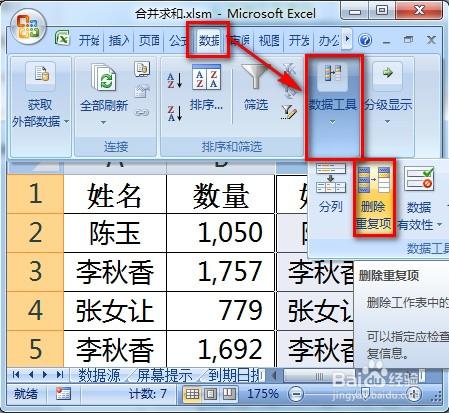Select row 4 header

[x=35, y=311]
